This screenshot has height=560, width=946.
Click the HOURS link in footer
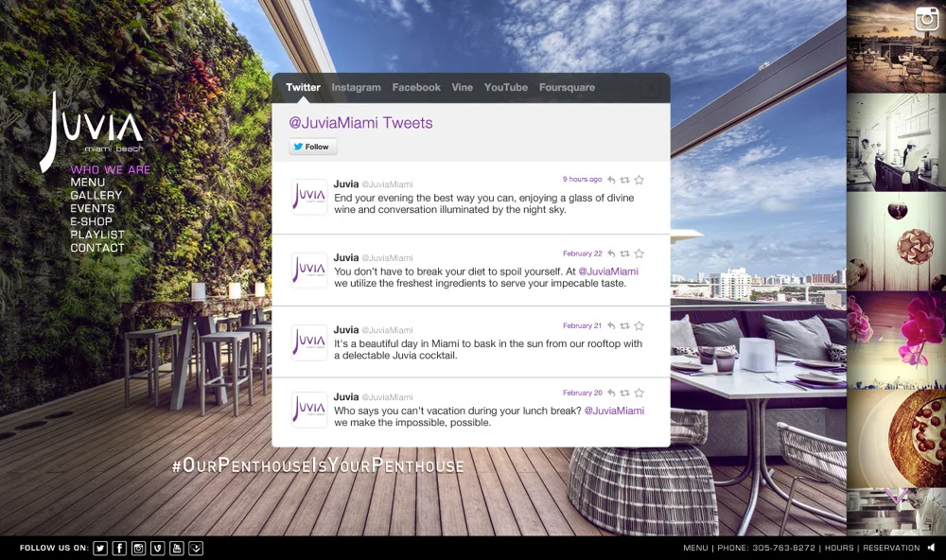pos(839,548)
